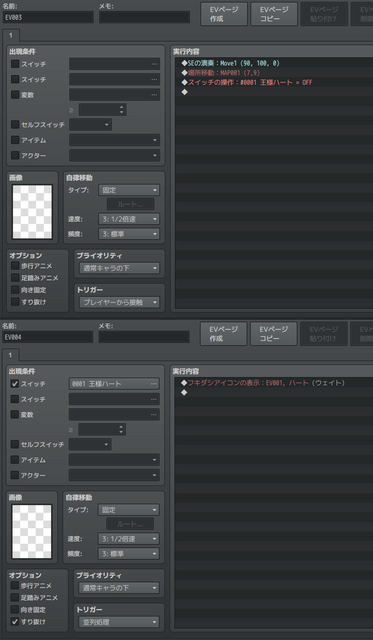Toggle アクター condition checkbox in EV003
The image size is (373, 640).
15,156
